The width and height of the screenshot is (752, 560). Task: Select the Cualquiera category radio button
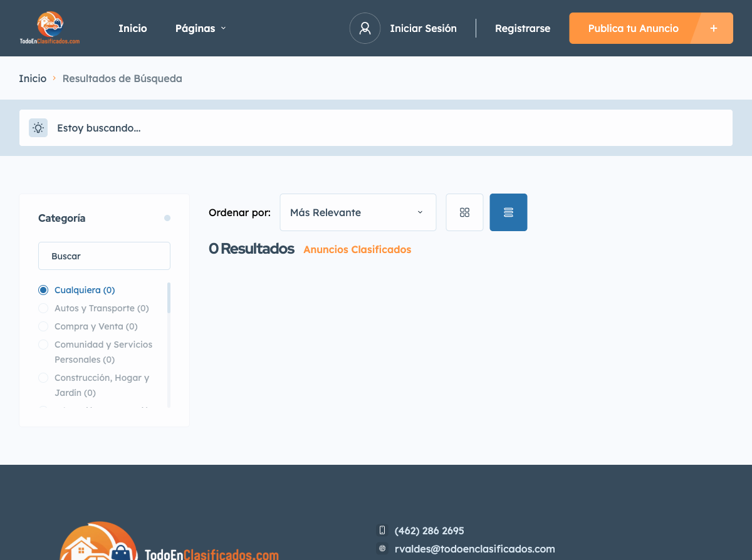point(43,289)
